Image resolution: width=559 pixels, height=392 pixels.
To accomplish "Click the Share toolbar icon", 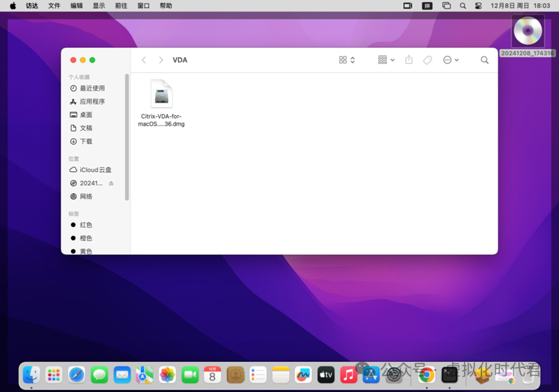I will click(409, 60).
